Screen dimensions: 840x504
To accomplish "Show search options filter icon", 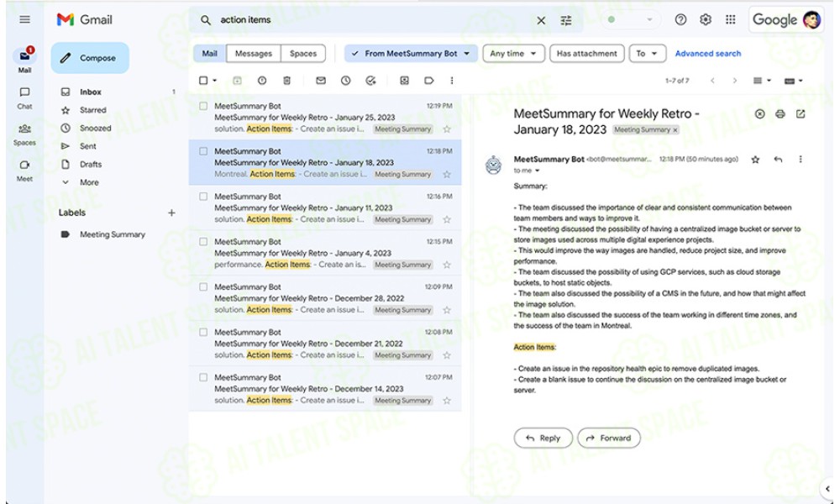I will [x=566, y=20].
